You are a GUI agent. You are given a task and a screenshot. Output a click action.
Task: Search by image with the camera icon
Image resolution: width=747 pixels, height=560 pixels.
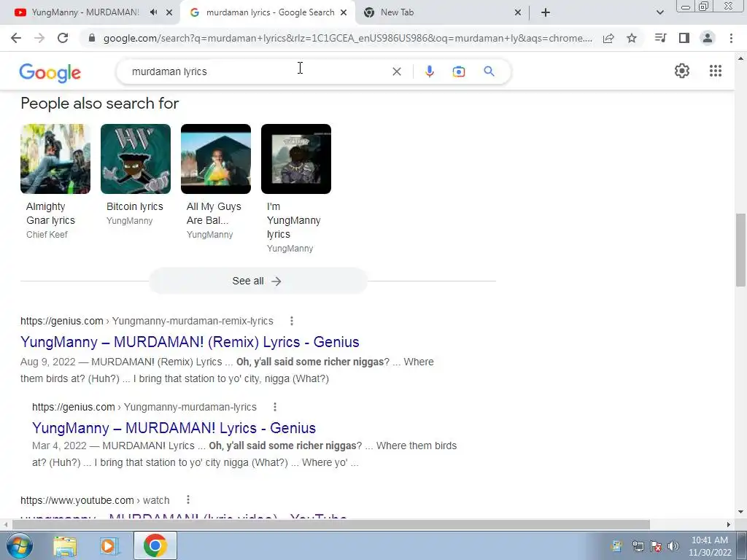(458, 71)
